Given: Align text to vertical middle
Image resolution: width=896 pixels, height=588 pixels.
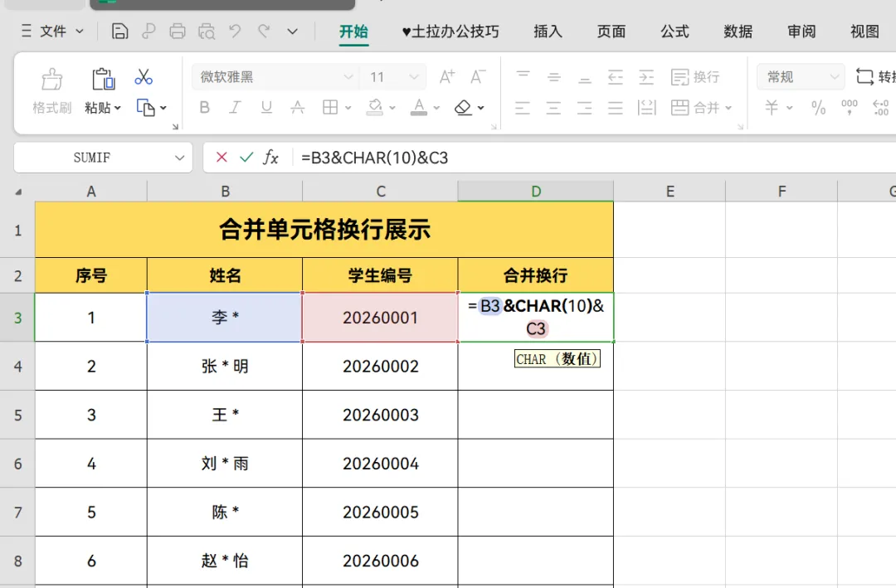Looking at the screenshot, I should pos(553,76).
